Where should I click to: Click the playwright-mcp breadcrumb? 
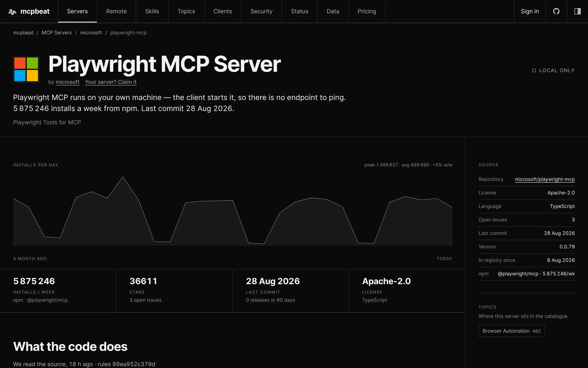pyautogui.click(x=128, y=33)
